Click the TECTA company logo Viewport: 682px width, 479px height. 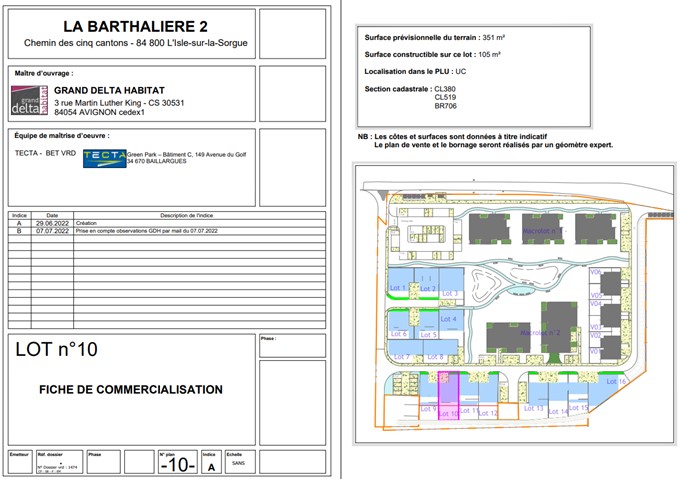coord(104,156)
